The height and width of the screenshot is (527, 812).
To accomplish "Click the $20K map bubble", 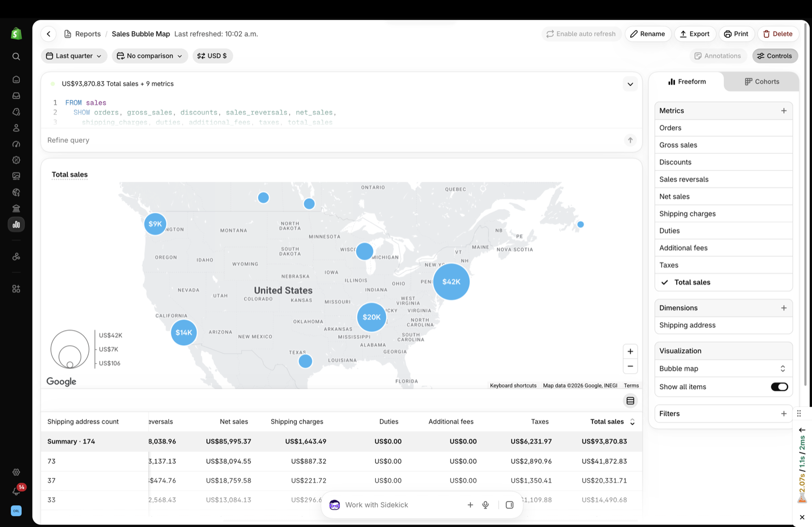I will point(371,317).
